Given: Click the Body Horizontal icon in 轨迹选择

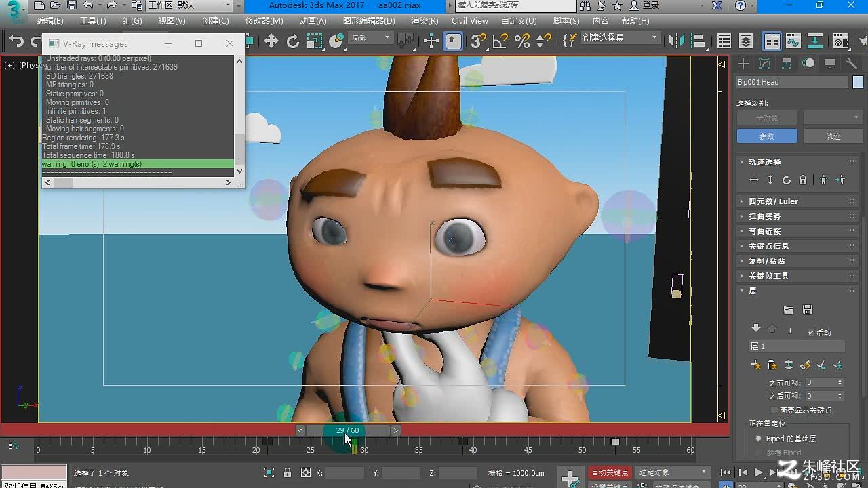Looking at the screenshot, I should [753, 180].
